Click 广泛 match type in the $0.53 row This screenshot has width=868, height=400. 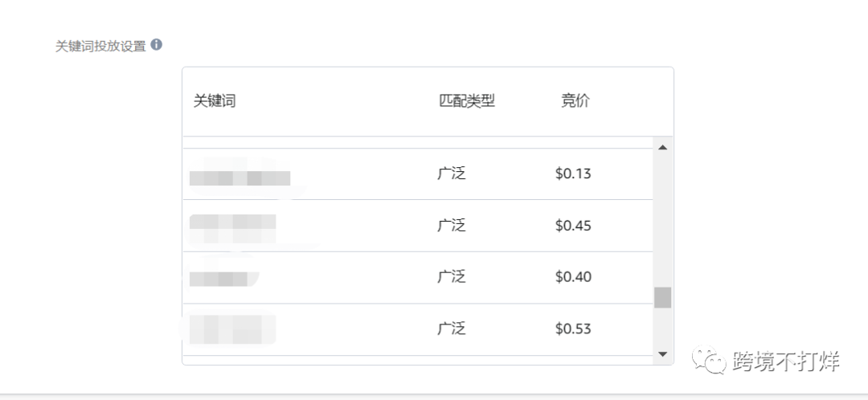coord(451,329)
